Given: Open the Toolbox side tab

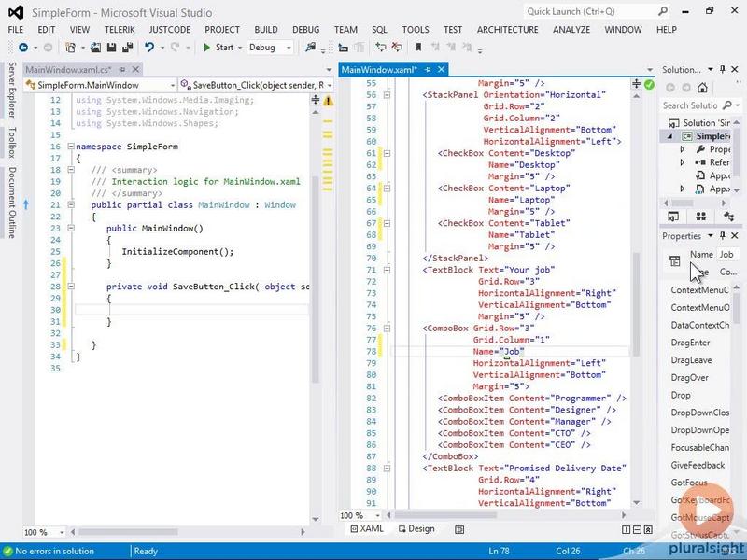Looking at the screenshot, I should [12, 143].
